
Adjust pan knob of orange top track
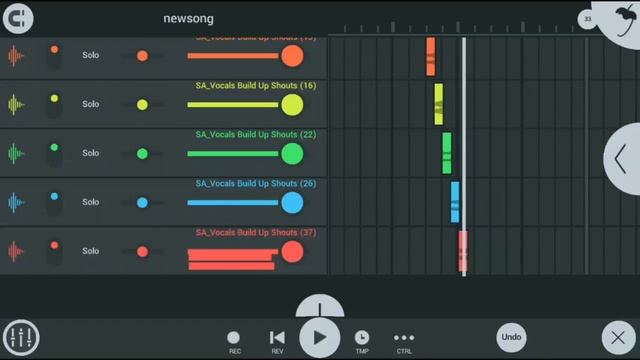point(142,56)
